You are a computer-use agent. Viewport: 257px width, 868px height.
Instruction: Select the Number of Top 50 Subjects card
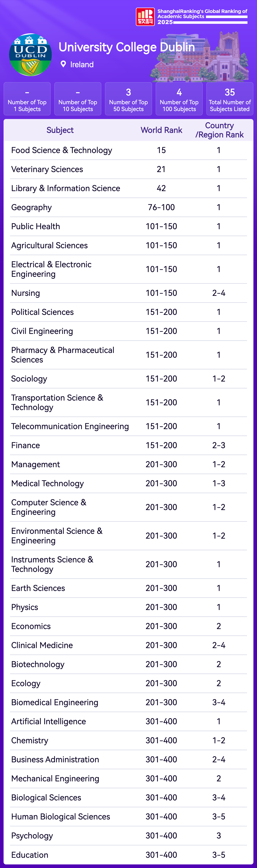[128, 99]
